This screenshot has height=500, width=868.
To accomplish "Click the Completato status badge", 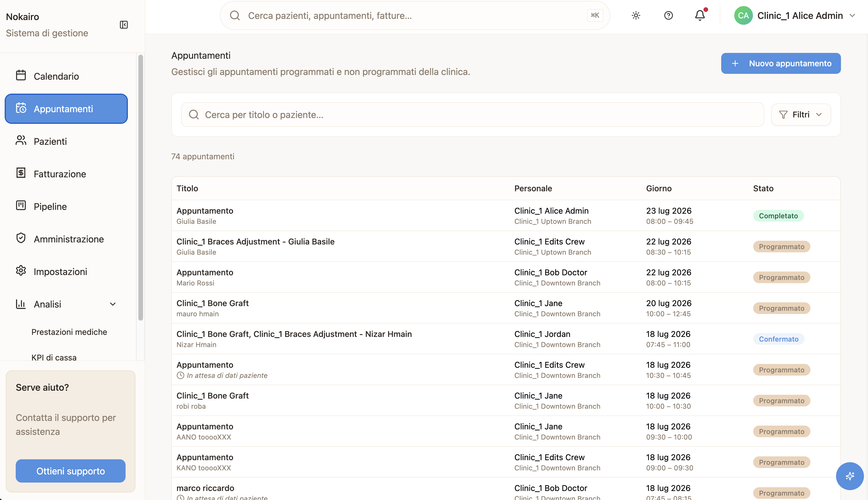I will tap(778, 216).
